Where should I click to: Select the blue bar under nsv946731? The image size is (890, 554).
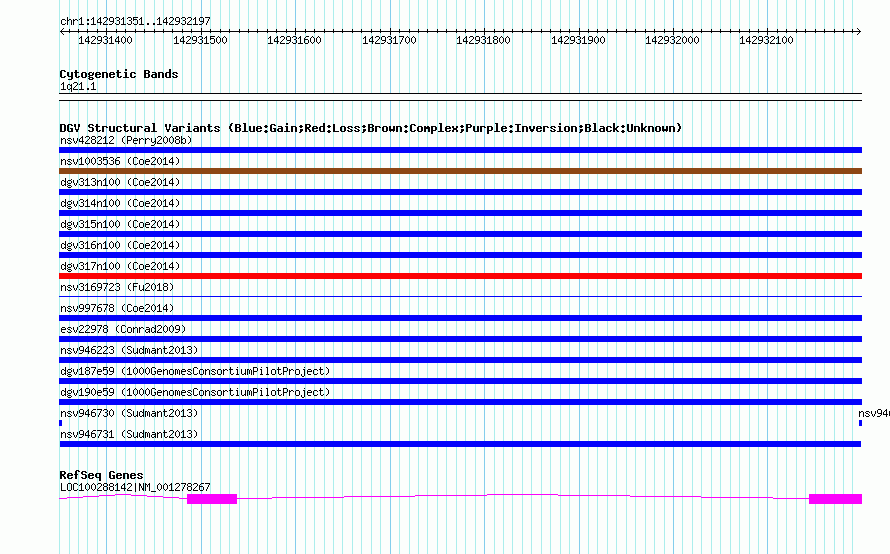click(x=460, y=444)
